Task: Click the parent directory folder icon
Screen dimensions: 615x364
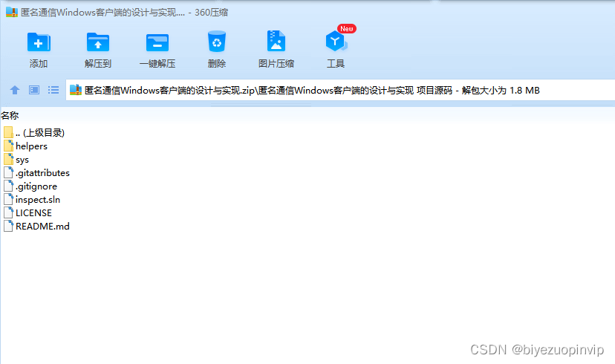Action: (9, 132)
